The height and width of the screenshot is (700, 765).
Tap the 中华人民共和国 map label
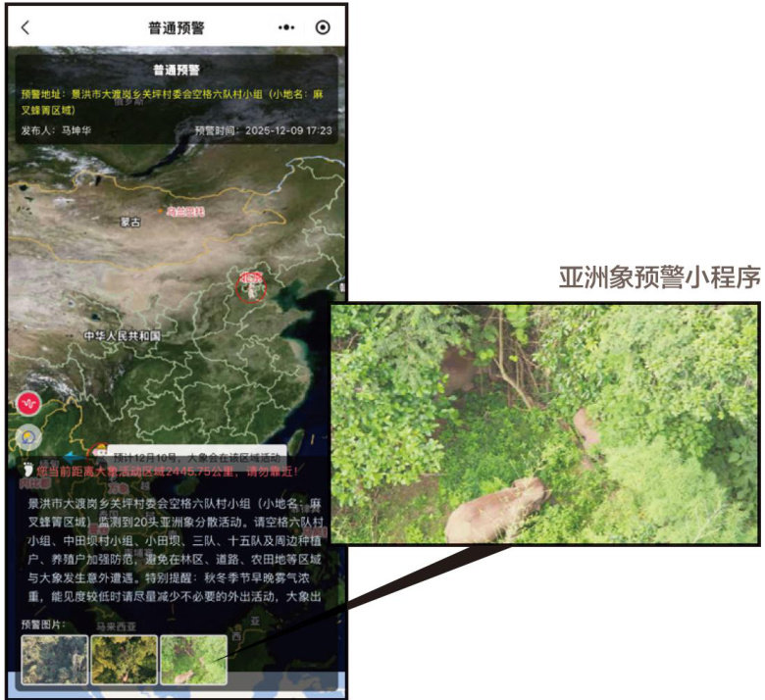[x=122, y=336]
